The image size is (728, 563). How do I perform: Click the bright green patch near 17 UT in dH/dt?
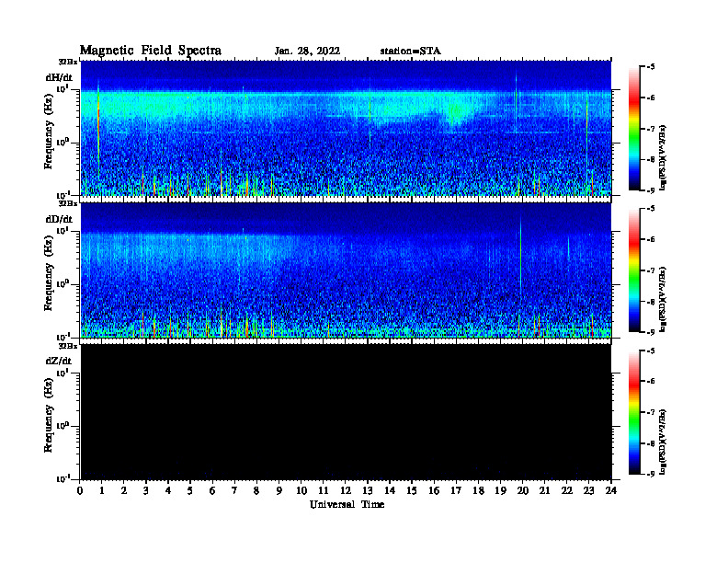click(456, 112)
